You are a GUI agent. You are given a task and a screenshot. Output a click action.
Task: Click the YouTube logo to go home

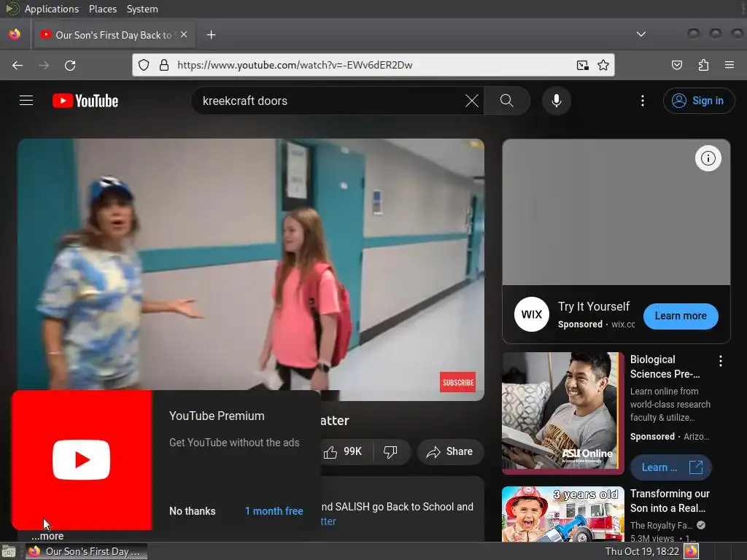click(85, 101)
